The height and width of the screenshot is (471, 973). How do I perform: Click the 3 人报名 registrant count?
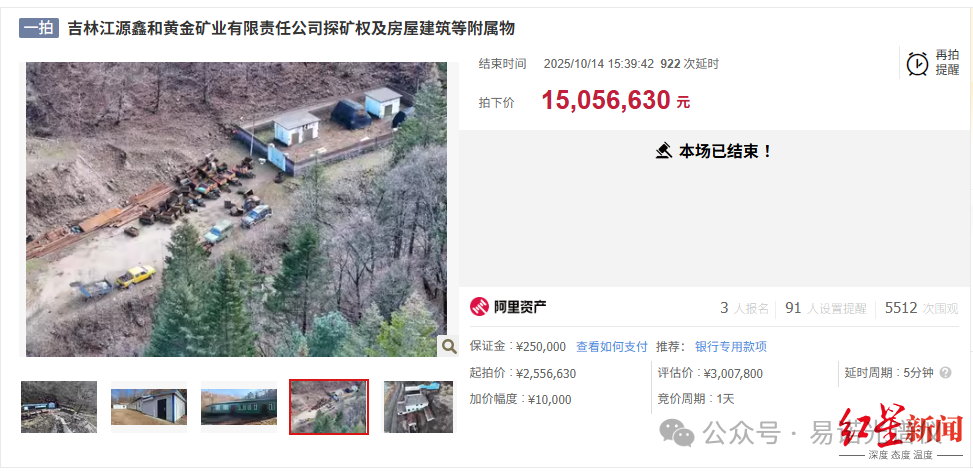pos(745,308)
